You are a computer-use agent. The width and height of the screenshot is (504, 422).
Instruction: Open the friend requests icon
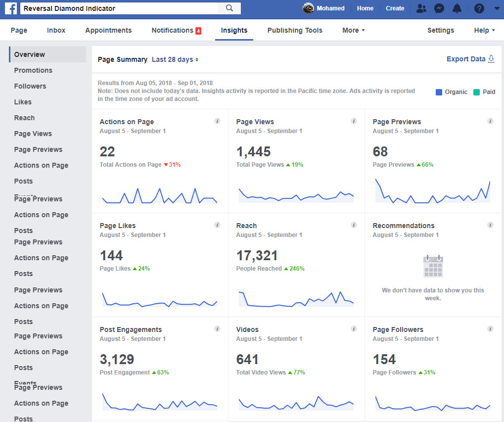click(x=421, y=8)
